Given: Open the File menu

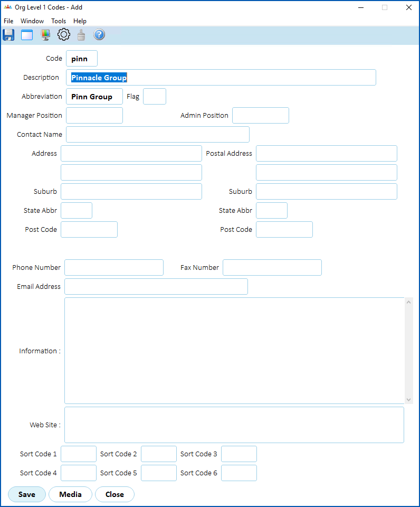Looking at the screenshot, I should point(8,21).
